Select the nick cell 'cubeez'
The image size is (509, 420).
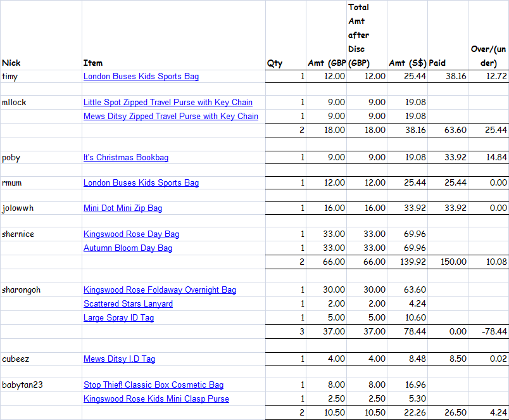click(41, 359)
